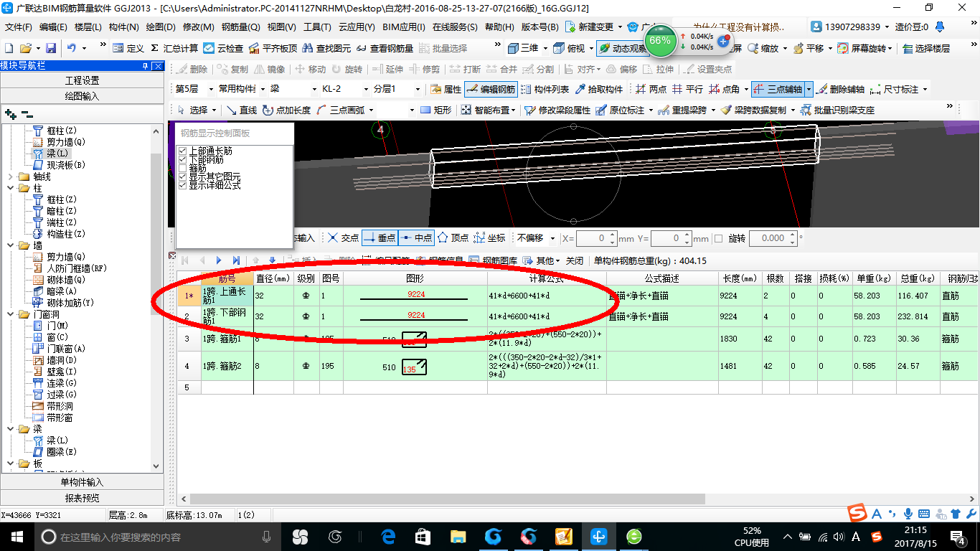Click the 单构件输入 button

[82, 482]
